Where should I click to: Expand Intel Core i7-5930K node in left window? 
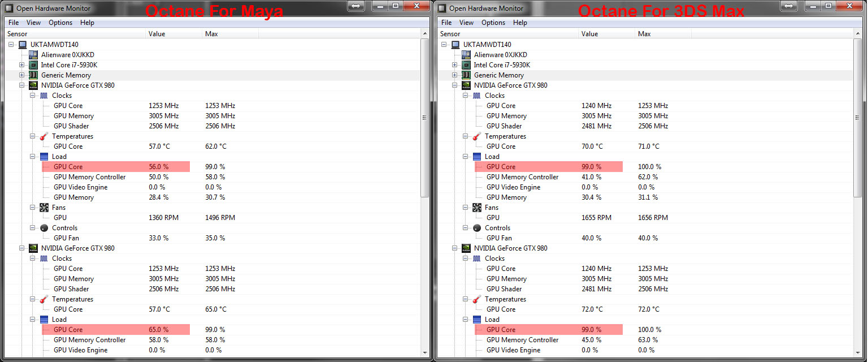click(22, 65)
